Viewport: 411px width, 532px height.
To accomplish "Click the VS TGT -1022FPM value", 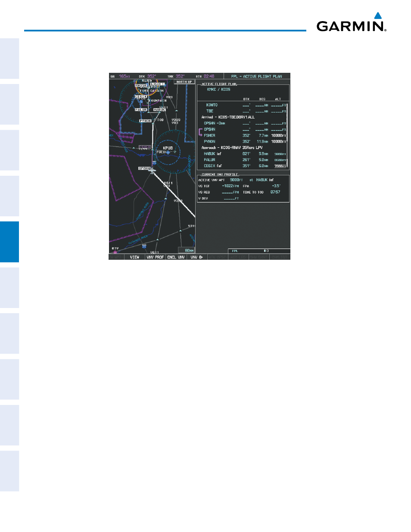I will click(230, 186).
